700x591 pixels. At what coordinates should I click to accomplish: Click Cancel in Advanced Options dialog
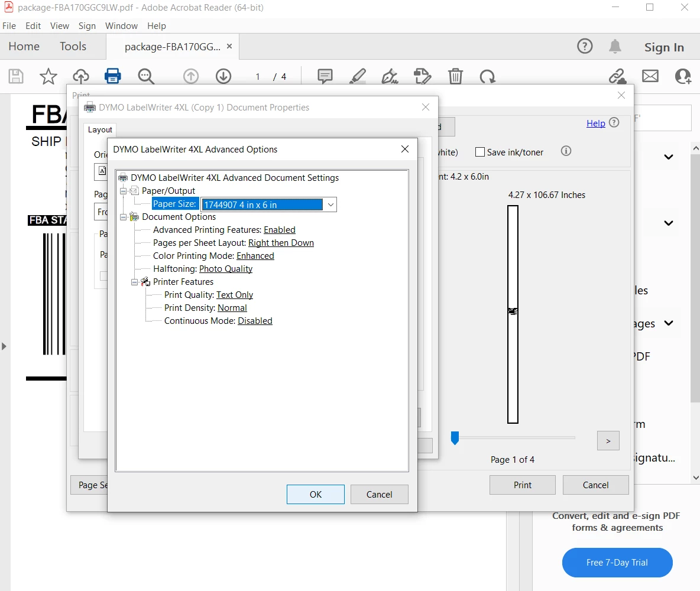point(380,494)
